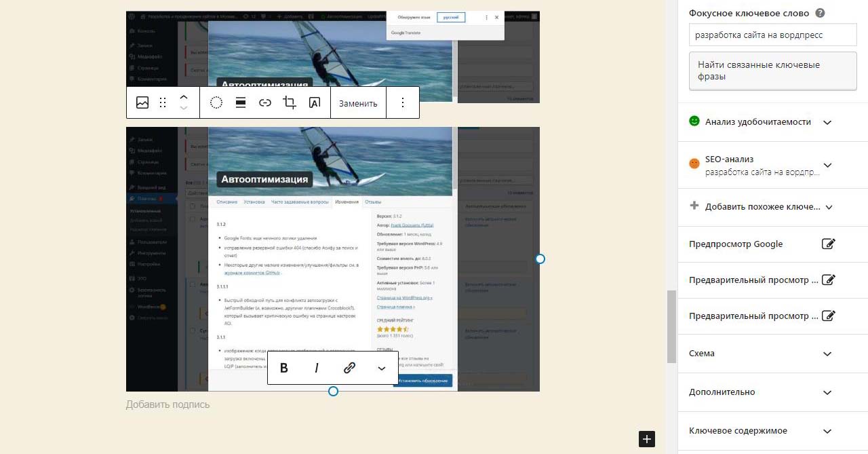The width and height of the screenshot is (868, 454).
Task: Open the image alignment options
Action: click(240, 103)
